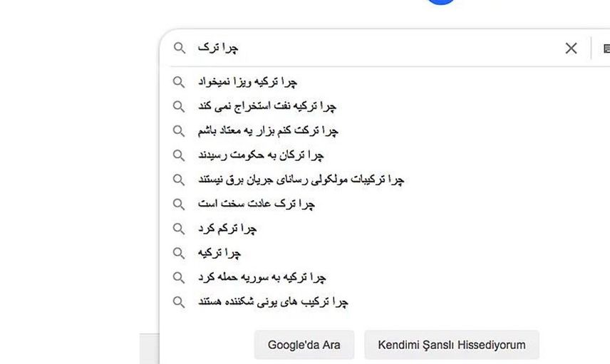Click magnifier icon next to چرا ترکان suggestion

click(179, 155)
